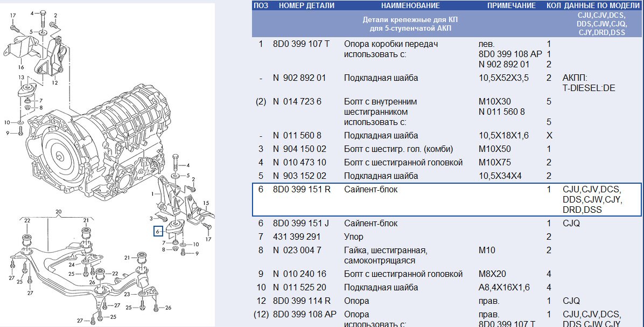Select the heading 'Детали крепежные для КП'
The height and width of the screenshot is (327, 644).
[x=410, y=20]
